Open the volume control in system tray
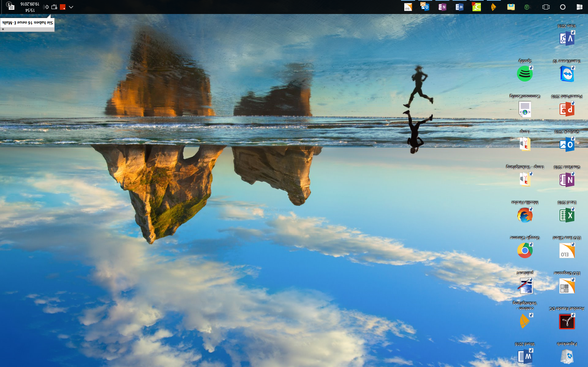The height and width of the screenshot is (367, 588). (x=46, y=7)
